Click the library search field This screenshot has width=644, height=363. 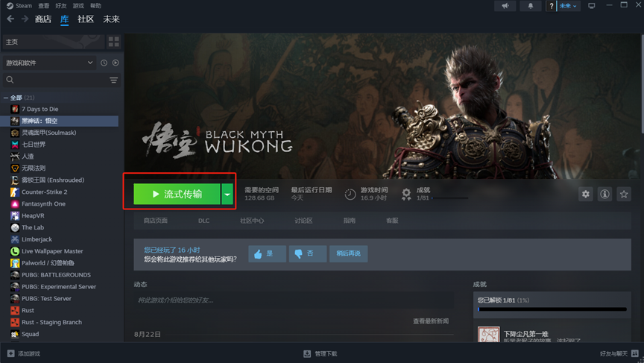pyautogui.click(x=61, y=80)
